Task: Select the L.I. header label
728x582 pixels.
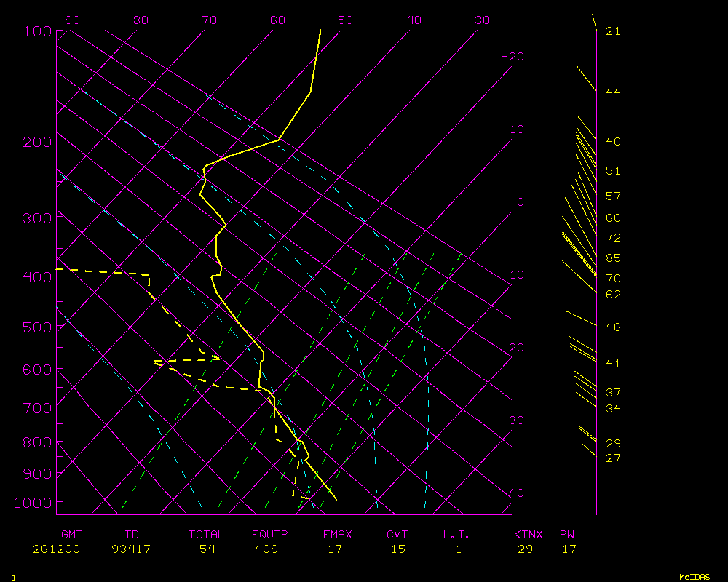Action: click(x=456, y=535)
